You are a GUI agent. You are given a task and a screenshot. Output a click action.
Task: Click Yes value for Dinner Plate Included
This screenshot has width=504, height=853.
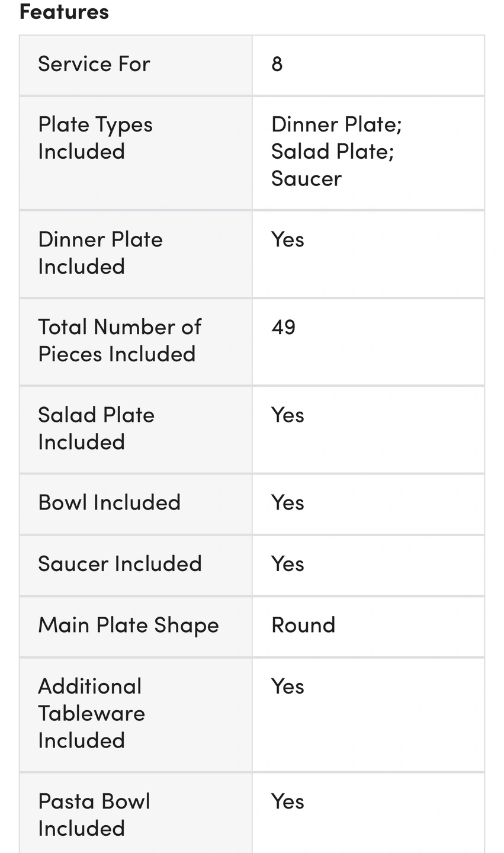click(x=288, y=240)
